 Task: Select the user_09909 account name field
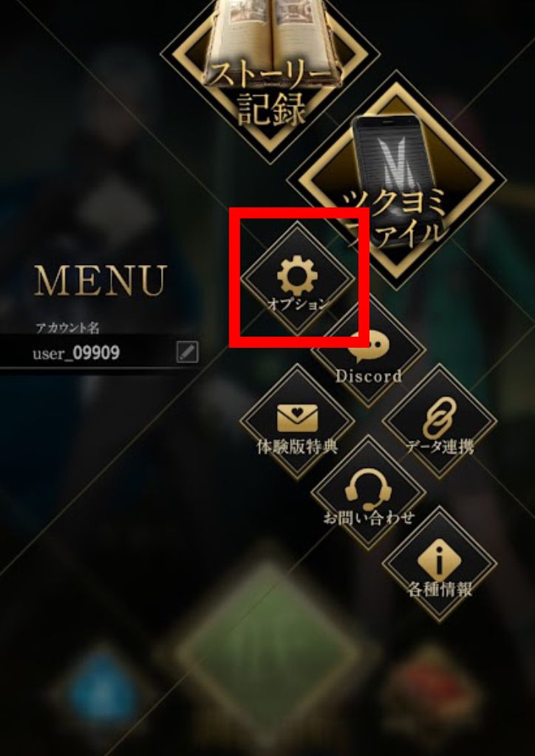[x=100, y=353]
